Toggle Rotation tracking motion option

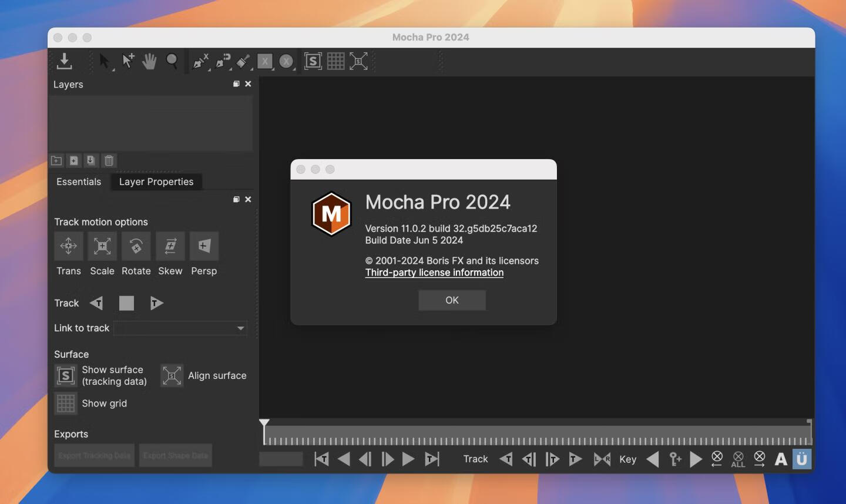point(136,246)
